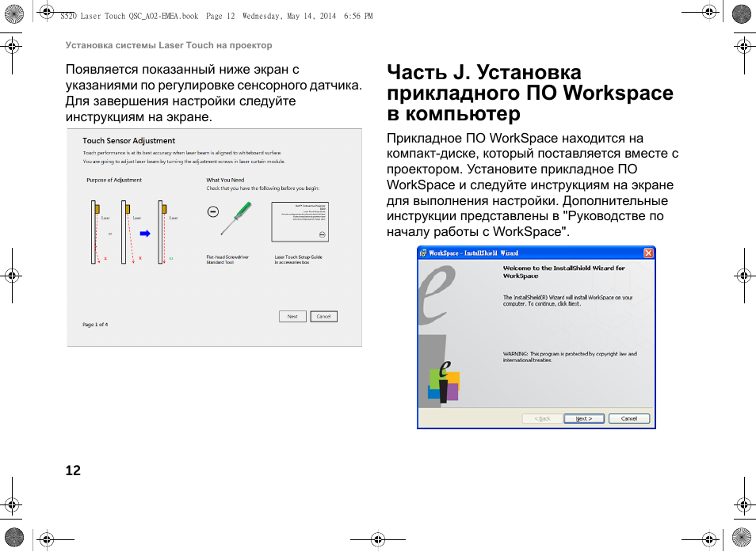This screenshot has height=552, width=756.
Task: Click the colorful WorkSpace logo in wizard
Action: [444, 382]
